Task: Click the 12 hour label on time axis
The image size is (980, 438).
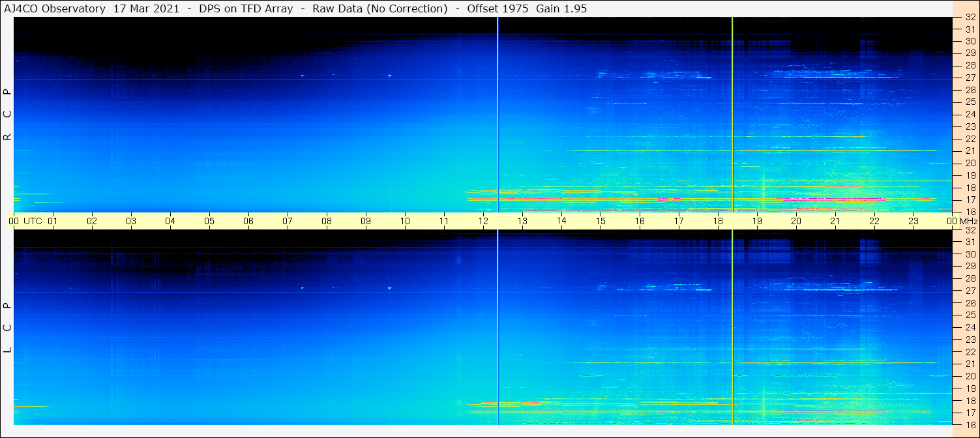Action: pos(483,221)
